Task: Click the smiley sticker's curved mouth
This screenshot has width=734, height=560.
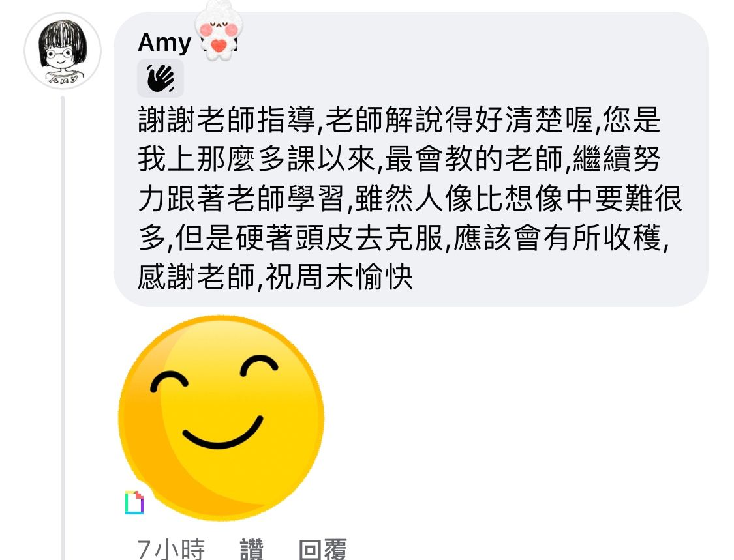Action: tap(223, 432)
